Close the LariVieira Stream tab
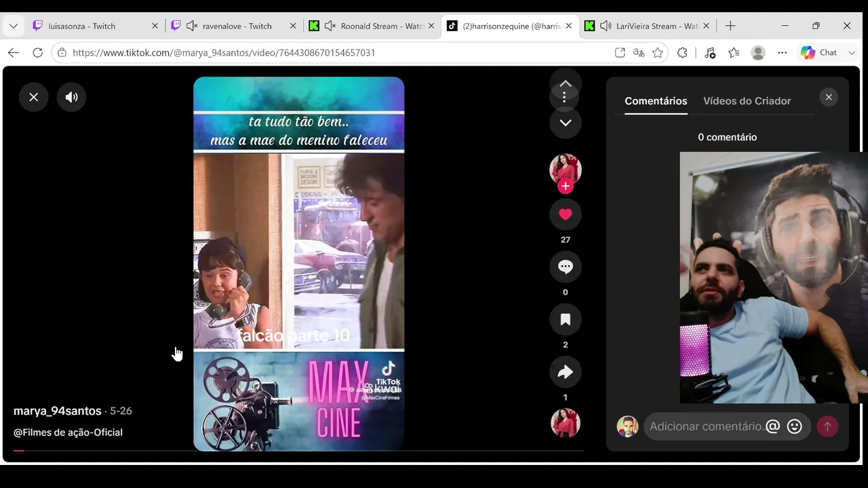 point(707,26)
